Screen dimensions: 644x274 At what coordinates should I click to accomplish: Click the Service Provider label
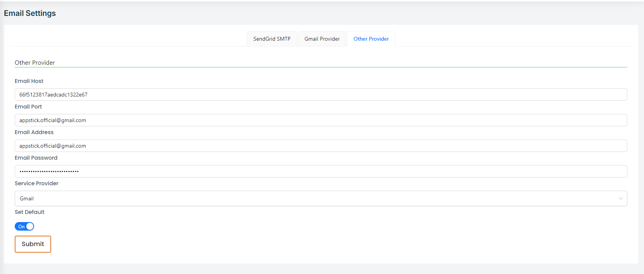(36, 183)
